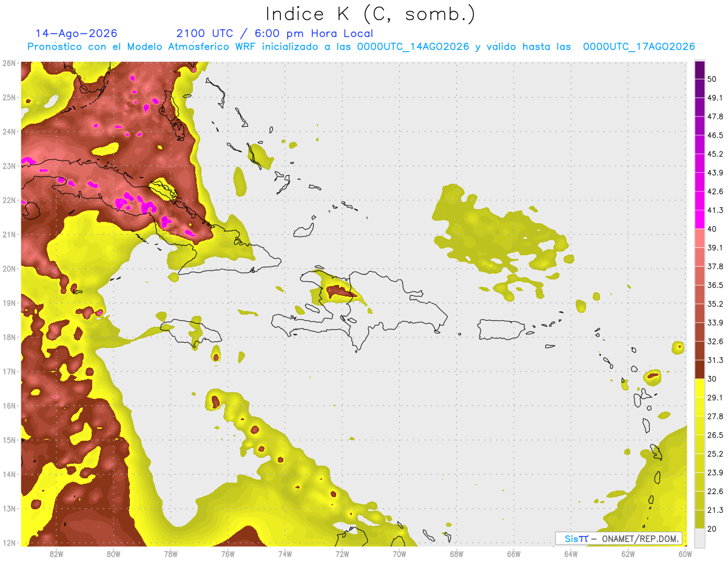Click the colorbar value '30'
The width and height of the screenshot is (728, 562).
point(712,379)
